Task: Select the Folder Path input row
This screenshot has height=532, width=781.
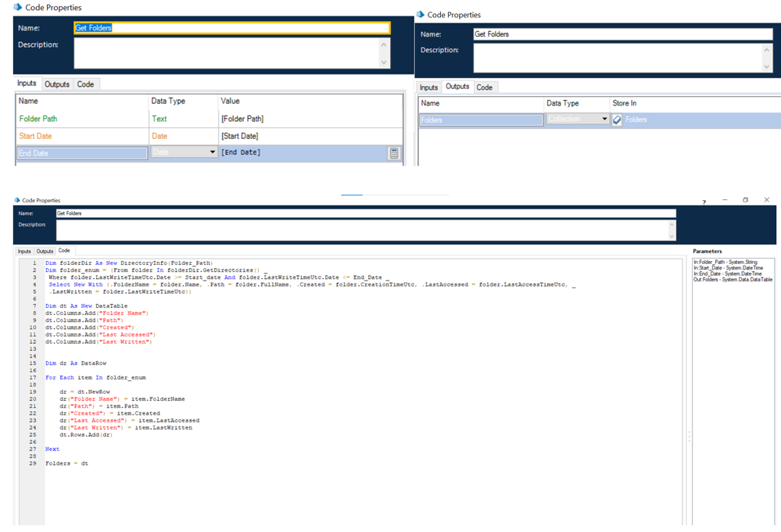Action: 82,119
